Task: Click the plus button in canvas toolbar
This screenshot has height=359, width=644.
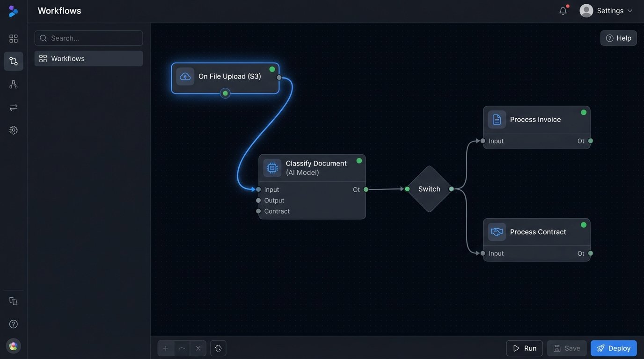Action: tap(166, 348)
